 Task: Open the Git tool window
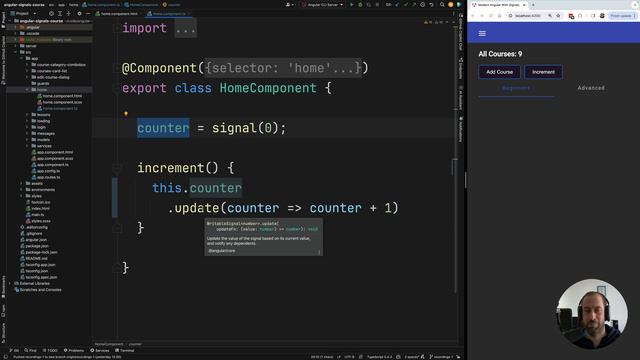click(x=14, y=350)
